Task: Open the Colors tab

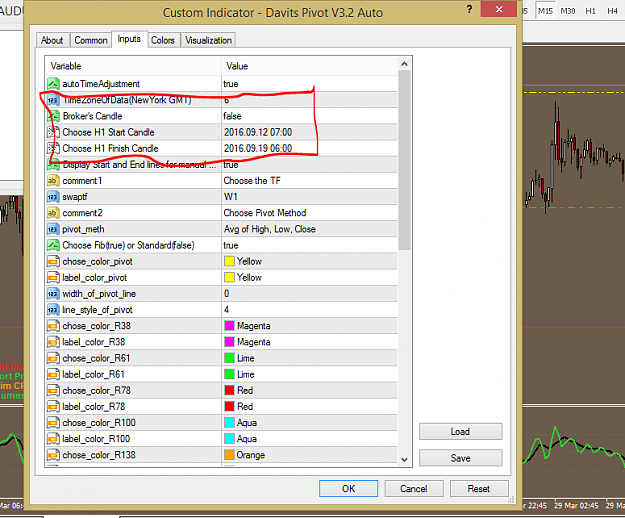Action: click(163, 40)
